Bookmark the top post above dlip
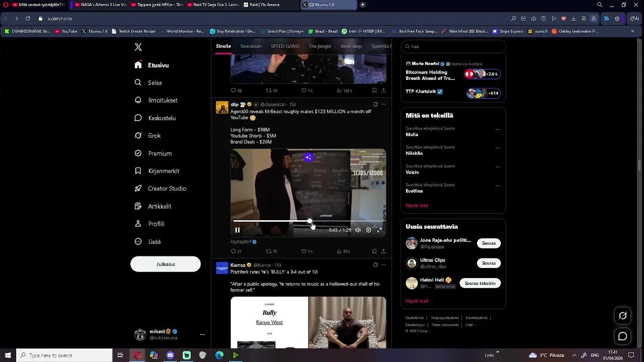Viewport: 644px width, 362px height. click(x=374, y=90)
